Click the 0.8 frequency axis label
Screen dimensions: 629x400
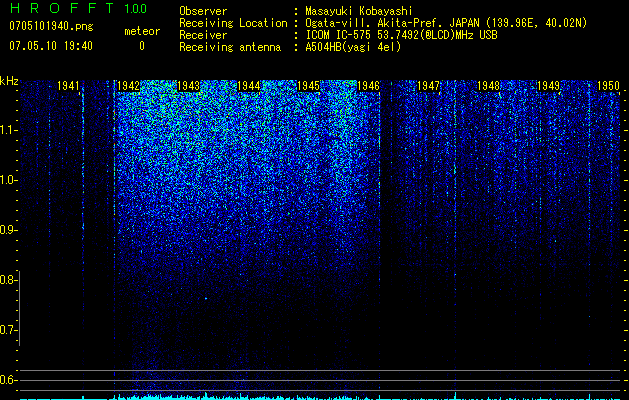[8, 280]
